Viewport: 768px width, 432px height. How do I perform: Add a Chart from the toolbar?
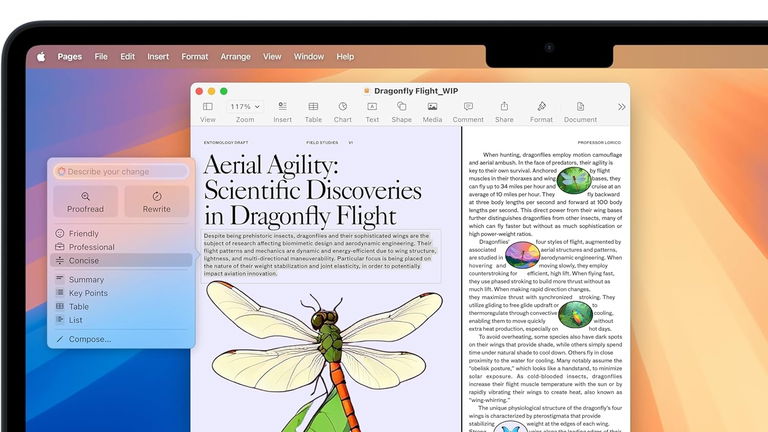342,106
